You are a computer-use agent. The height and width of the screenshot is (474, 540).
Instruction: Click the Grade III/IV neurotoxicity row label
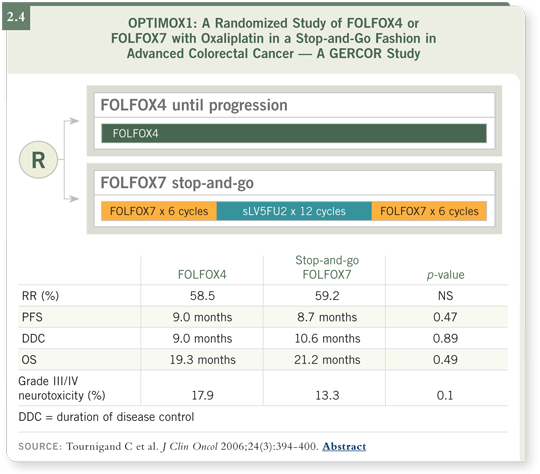click(62, 388)
